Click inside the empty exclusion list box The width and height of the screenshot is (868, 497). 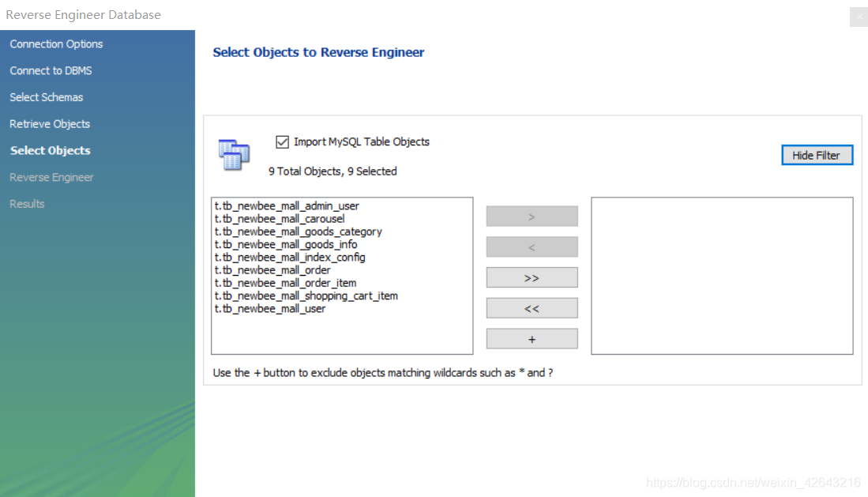coord(722,276)
